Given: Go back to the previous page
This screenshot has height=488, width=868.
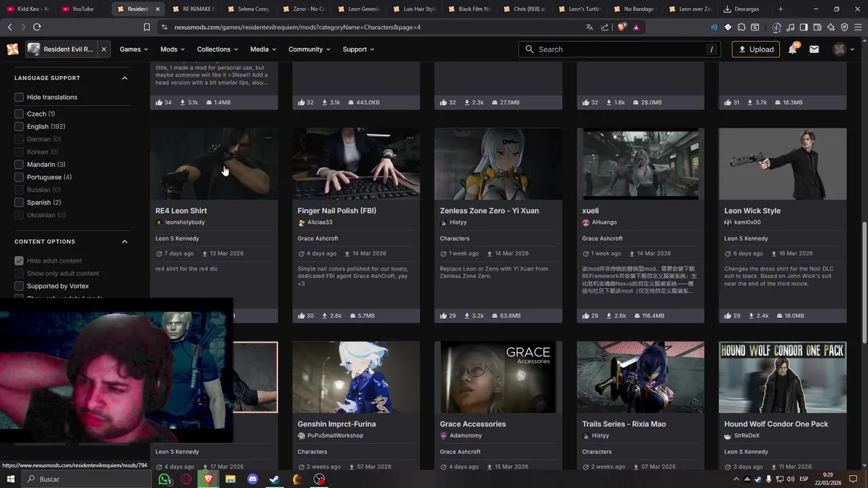Looking at the screenshot, I should pyautogui.click(x=9, y=27).
